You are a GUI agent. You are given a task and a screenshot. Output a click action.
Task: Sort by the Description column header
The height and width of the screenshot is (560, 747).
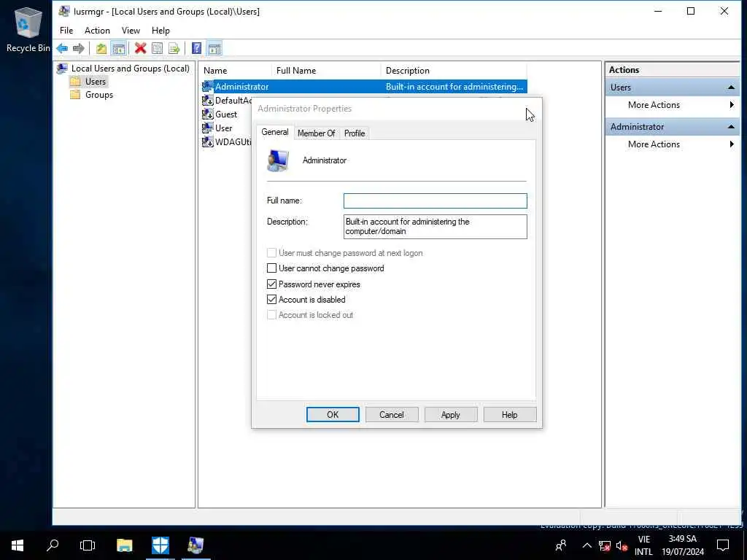tap(454, 71)
